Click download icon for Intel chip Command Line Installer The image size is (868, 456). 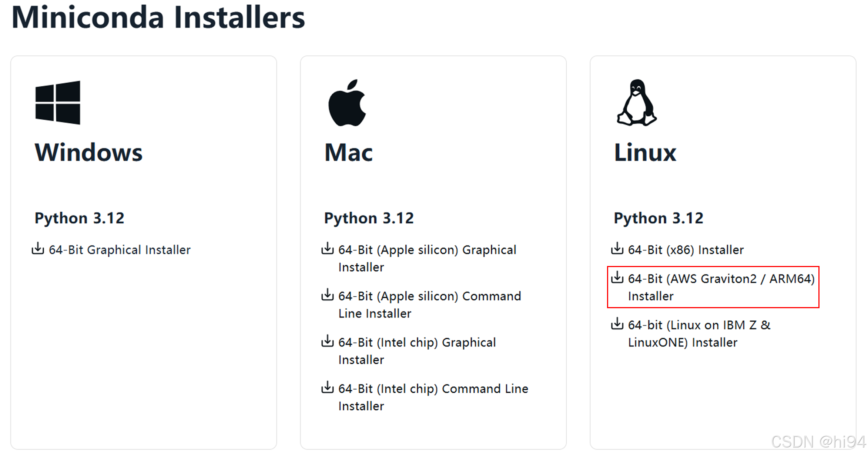tap(327, 388)
